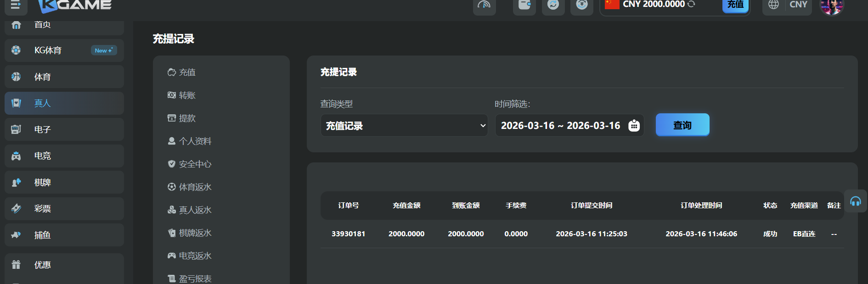Open 电竞返水 esports rebate
The width and height of the screenshot is (868, 284).
[190, 256]
